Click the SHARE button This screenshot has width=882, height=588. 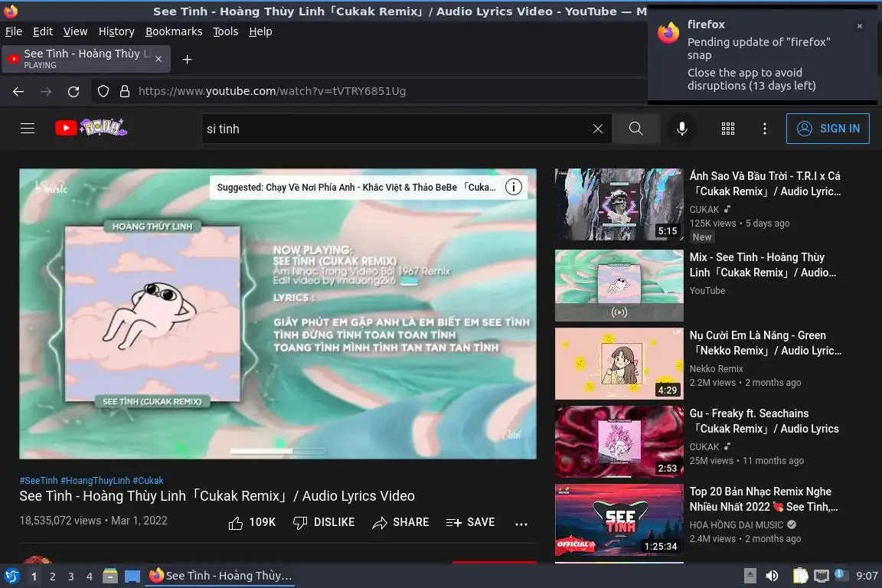click(x=400, y=523)
